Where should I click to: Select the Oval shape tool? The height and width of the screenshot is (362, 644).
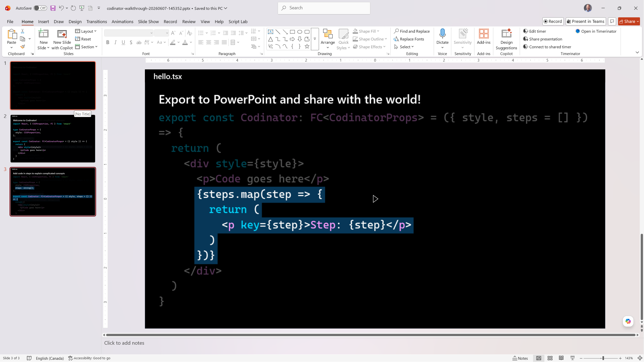click(x=300, y=32)
